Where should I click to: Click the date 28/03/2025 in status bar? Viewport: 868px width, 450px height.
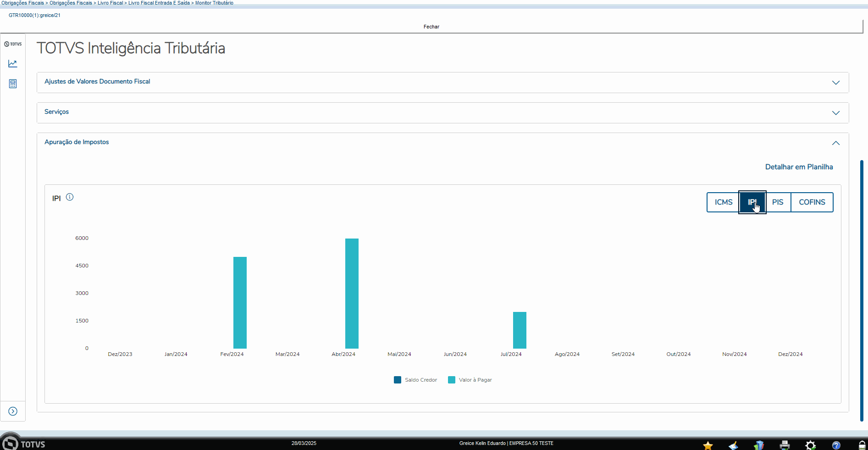[x=304, y=443]
